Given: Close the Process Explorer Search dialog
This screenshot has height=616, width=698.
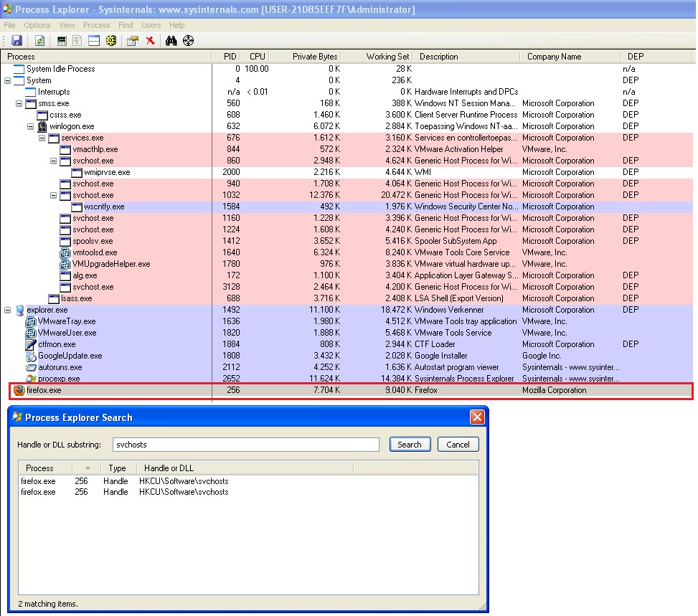Looking at the screenshot, I should pyautogui.click(x=477, y=417).
